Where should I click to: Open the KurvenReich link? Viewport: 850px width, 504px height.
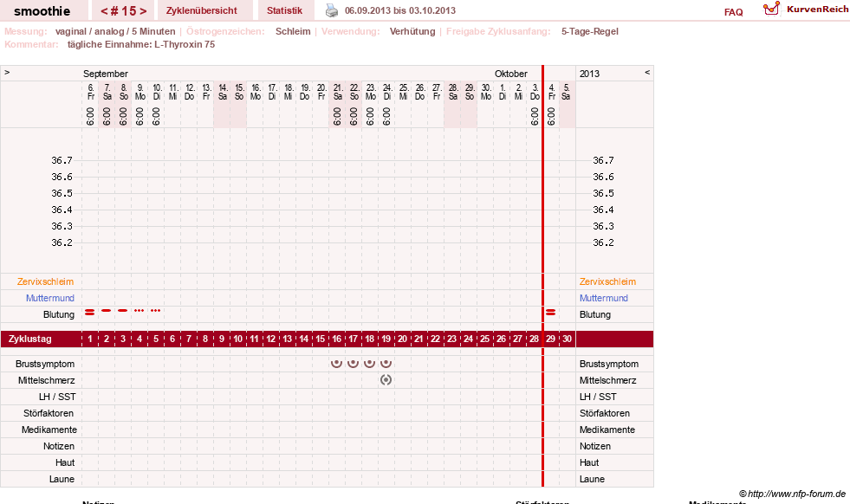click(x=817, y=10)
